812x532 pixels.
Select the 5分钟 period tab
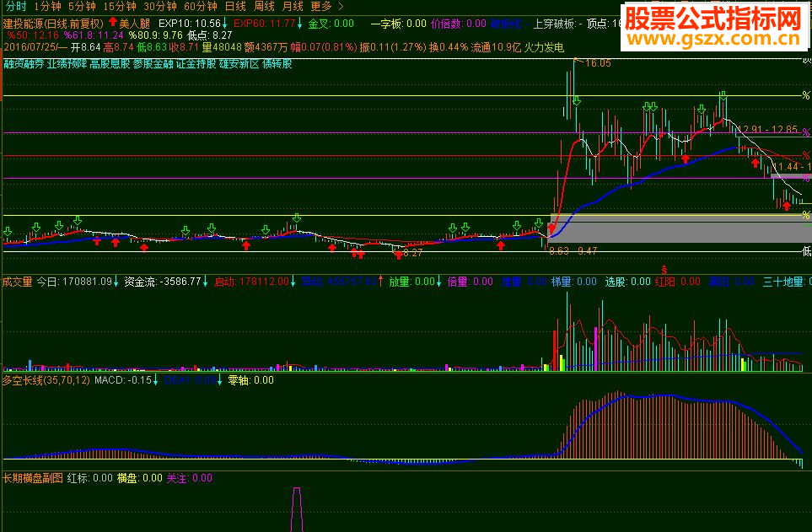[83, 7]
